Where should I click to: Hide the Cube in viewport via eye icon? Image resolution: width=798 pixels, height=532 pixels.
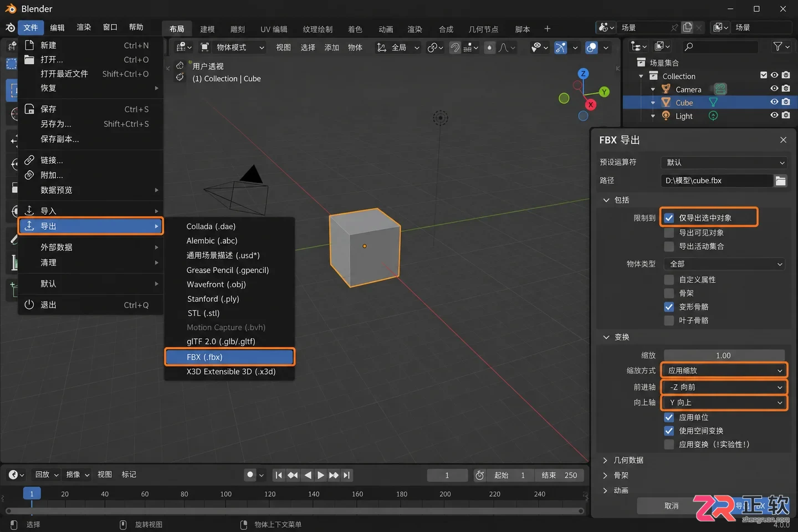[775, 103]
